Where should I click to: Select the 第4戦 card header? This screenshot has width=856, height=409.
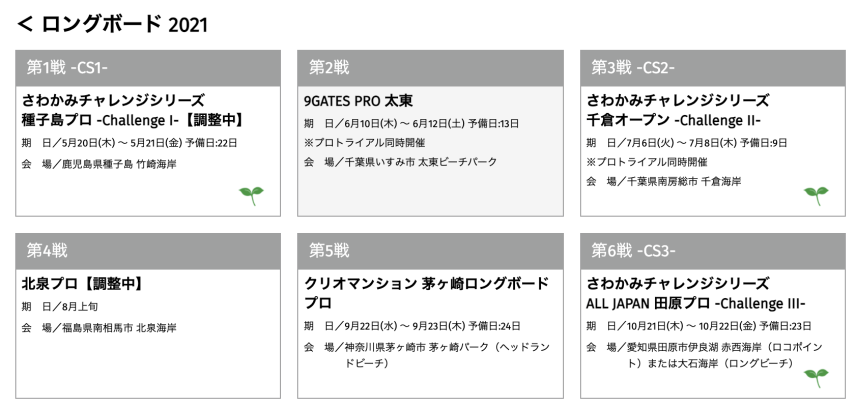pos(148,251)
